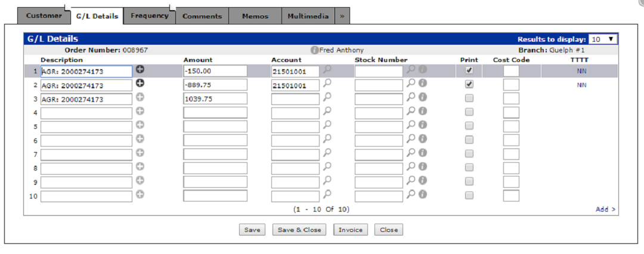Click the Save & Close button
644x254 pixels.
point(299,230)
